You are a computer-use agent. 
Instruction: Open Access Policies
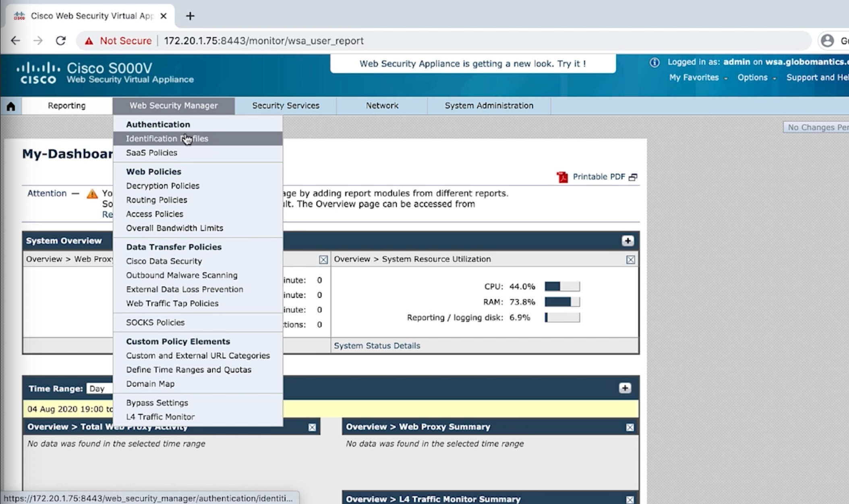[198, 214]
